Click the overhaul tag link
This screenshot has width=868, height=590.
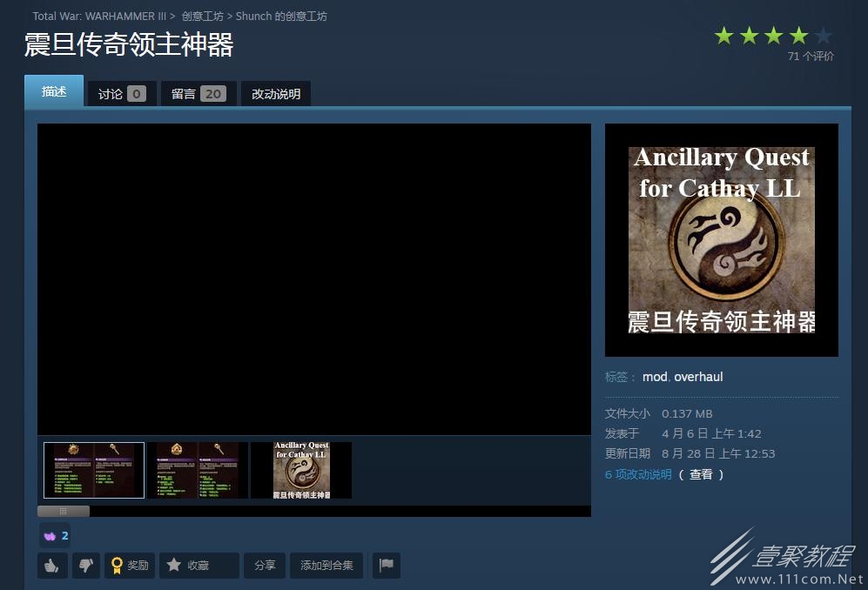(698, 377)
